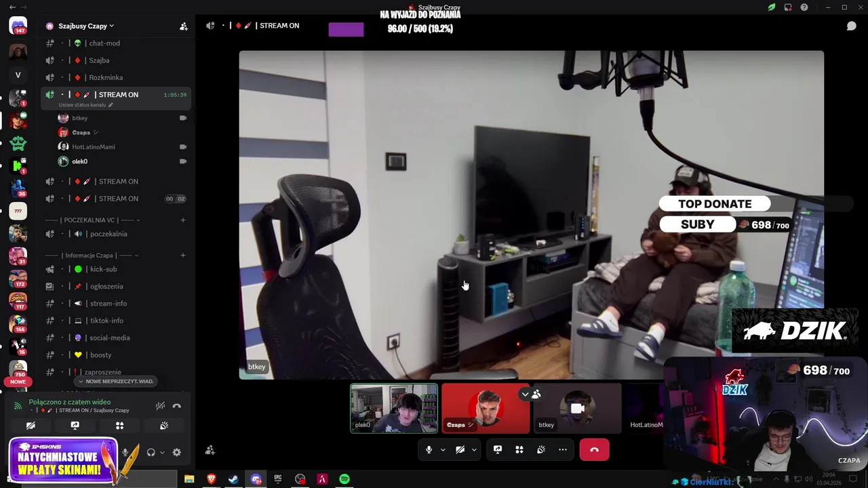Open File Explorer from taskbar

click(189, 479)
